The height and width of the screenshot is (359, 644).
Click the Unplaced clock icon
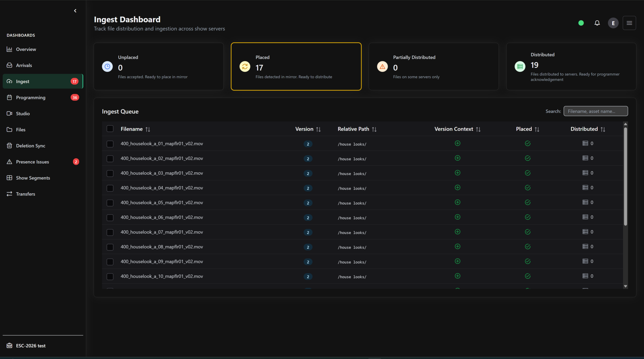pos(107,67)
